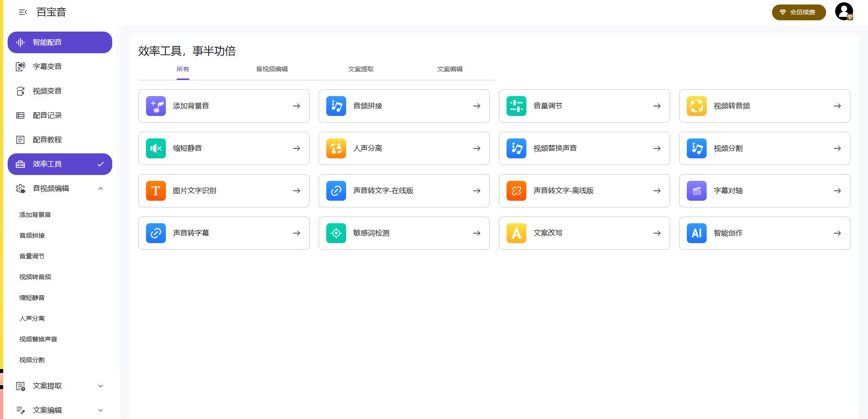
Task: Collapse the sidebar with the hamburger icon
Action: 23,12
